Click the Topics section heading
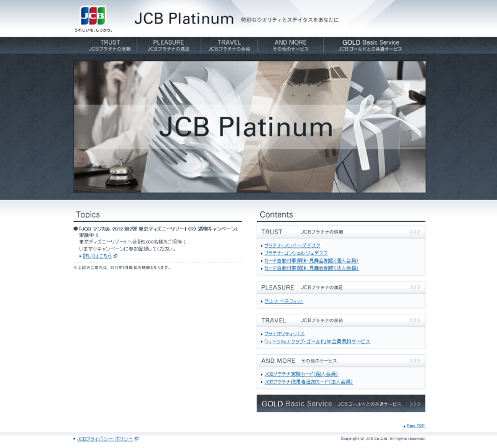Viewport: 497px width, 448px height. click(x=88, y=214)
